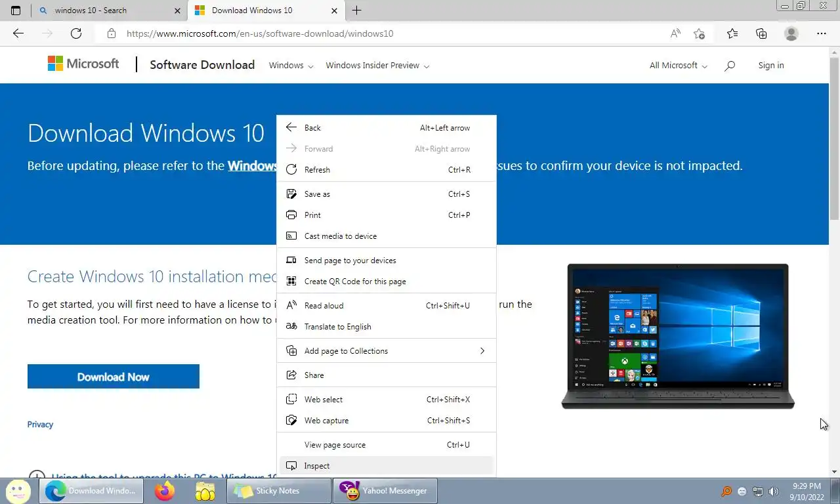Open the Favorites list icon
The height and width of the screenshot is (504, 840).
(x=732, y=33)
